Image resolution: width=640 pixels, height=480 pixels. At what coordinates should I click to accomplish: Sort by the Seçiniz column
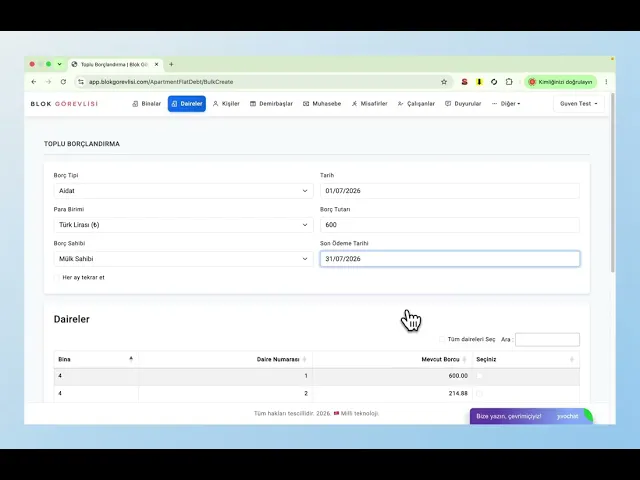tap(526, 359)
